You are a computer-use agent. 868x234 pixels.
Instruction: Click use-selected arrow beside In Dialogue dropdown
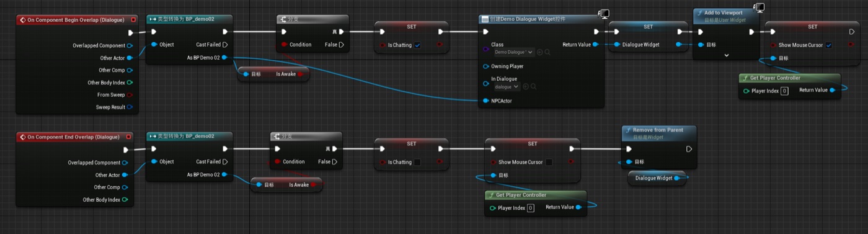pyautogui.click(x=526, y=86)
